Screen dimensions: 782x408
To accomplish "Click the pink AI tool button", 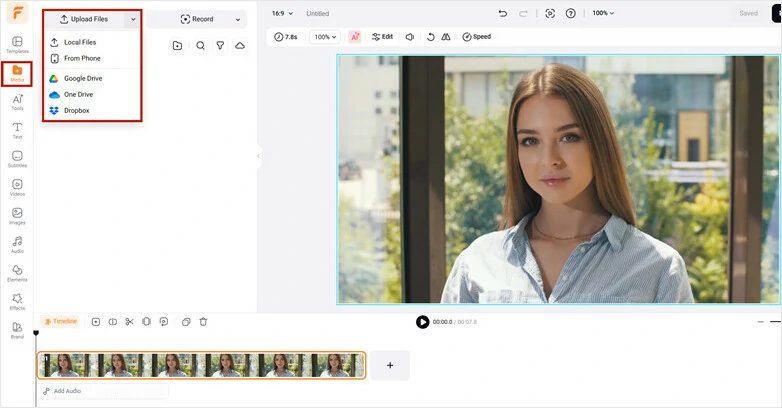I will click(x=355, y=36).
